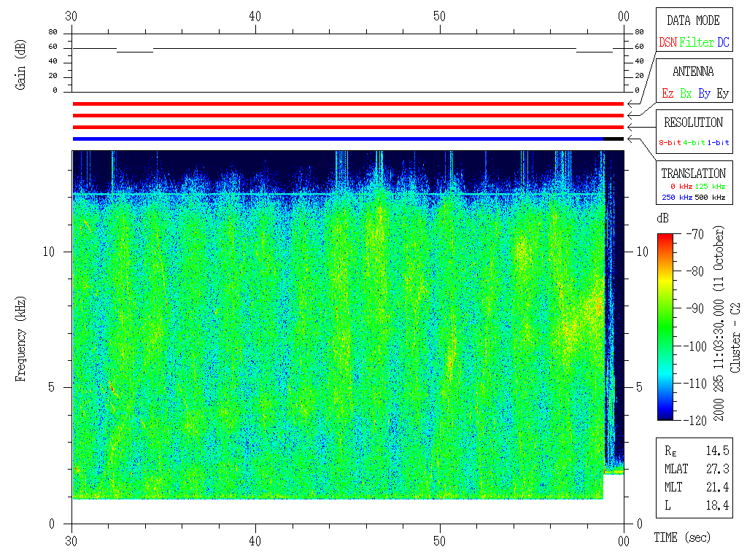Viewport: 747px width, 560px height.
Task: Click the dB color scale gradient bar
Action: tap(665, 327)
